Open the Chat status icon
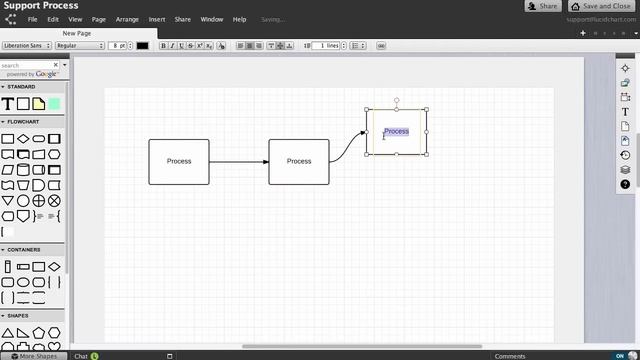The image size is (640, 360). 94,356
